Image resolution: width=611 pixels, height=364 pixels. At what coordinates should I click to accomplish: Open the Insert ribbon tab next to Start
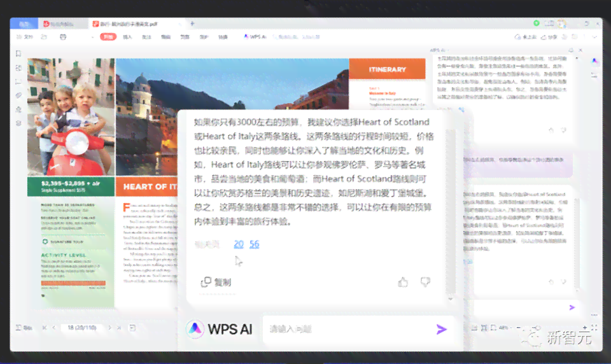(x=127, y=37)
